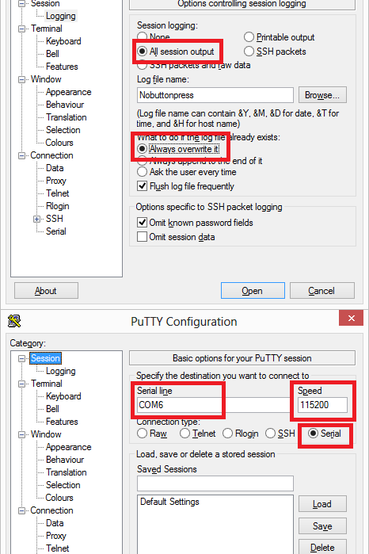
Task: Collapse Window node in the logging options dialog
Action: point(22,79)
